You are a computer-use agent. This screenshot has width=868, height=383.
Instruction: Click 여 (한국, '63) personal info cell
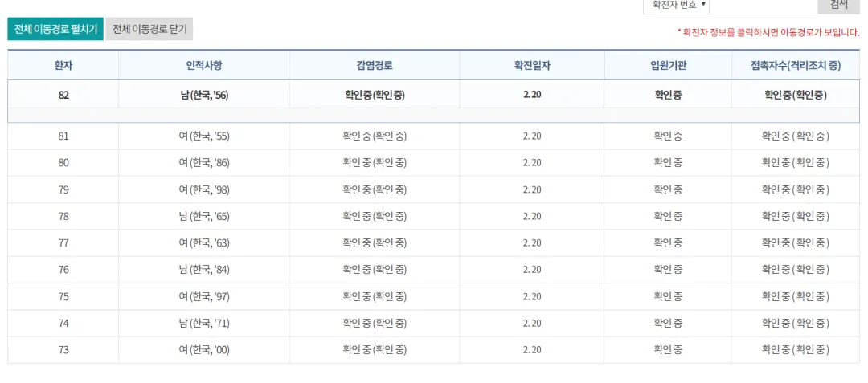[203, 242]
